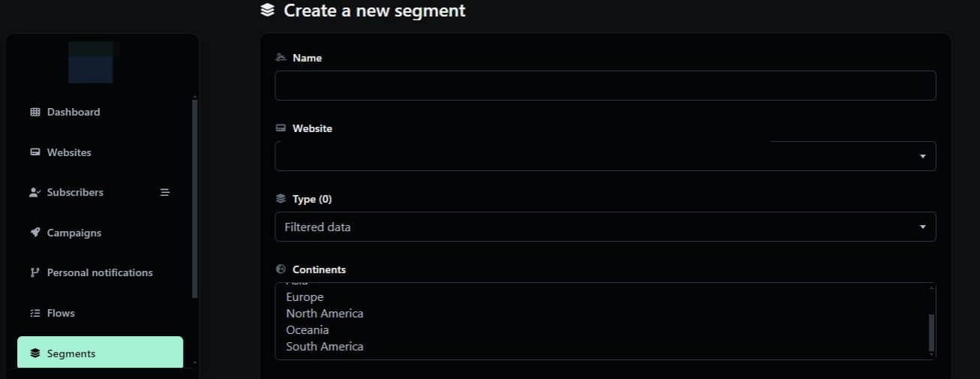The image size is (980, 379).
Task: Click the Segments layers icon
Action: (x=35, y=353)
